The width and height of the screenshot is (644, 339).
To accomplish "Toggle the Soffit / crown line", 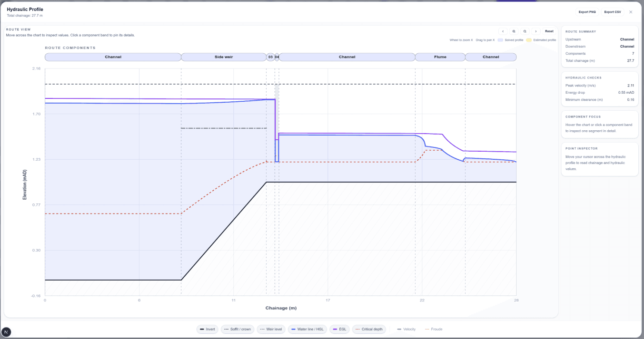I will (238, 329).
